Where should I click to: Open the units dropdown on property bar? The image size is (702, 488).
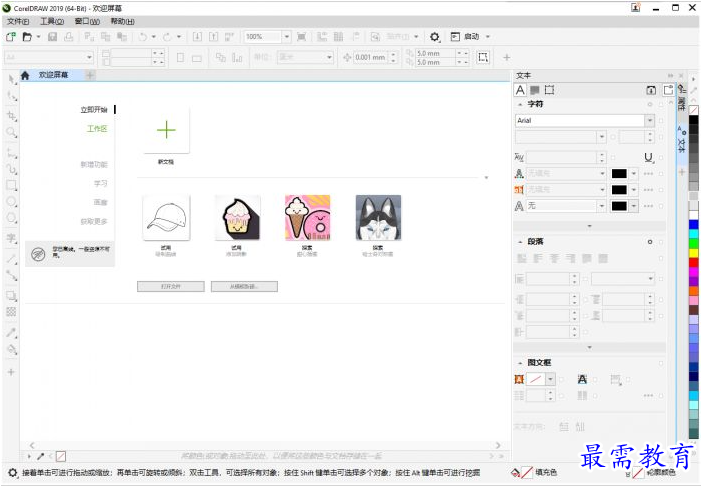329,57
